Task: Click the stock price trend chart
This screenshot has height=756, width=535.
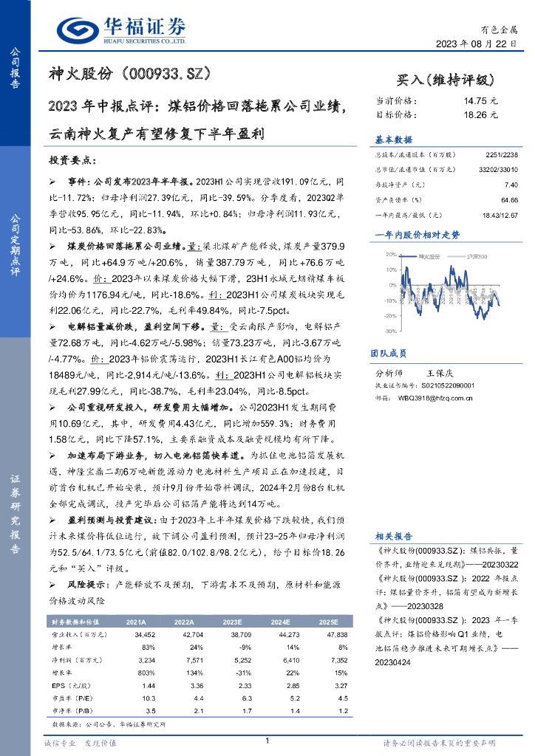Action: point(443,292)
